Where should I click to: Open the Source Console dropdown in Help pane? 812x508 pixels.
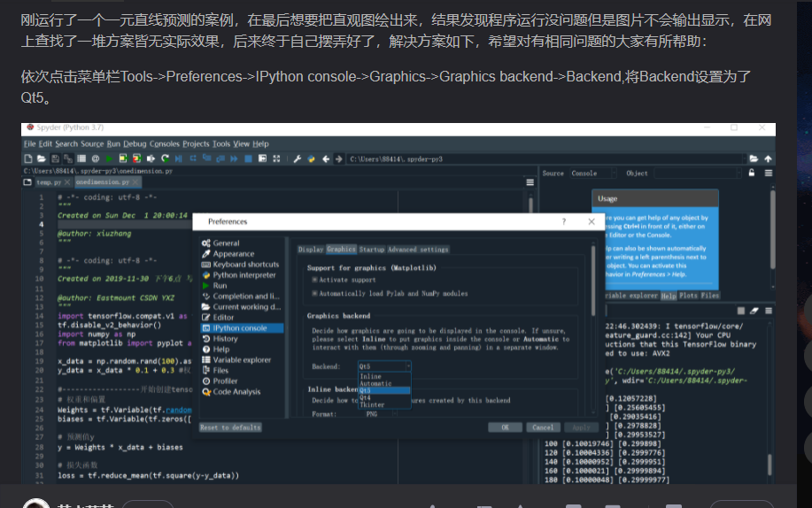[x=593, y=173]
